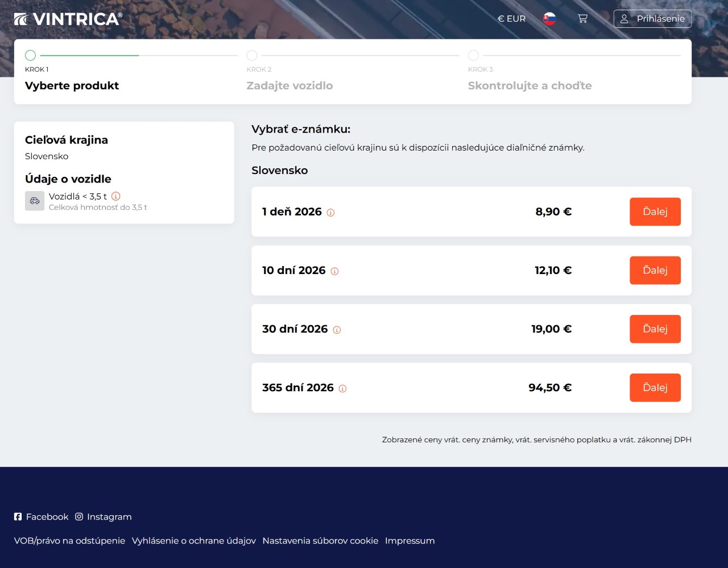Open the shopping cart

tap(582, 19)
